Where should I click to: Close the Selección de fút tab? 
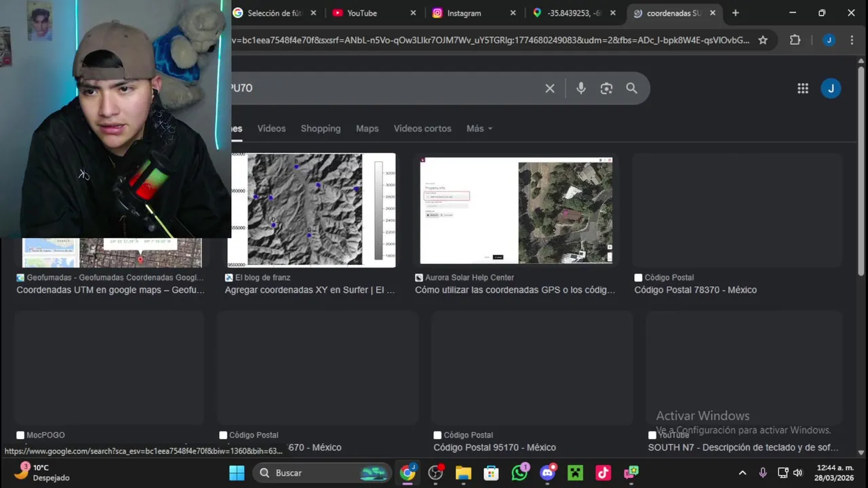[313, 13]
